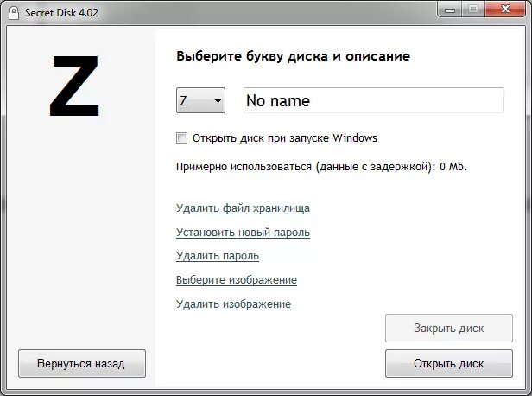This screenshot has width=532, height=396.
Task: Close the Secret Disk window
Action: point(505,10)
